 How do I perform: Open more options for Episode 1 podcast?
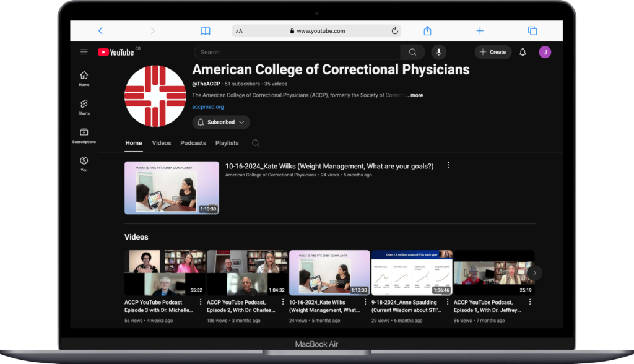[530, 302]
